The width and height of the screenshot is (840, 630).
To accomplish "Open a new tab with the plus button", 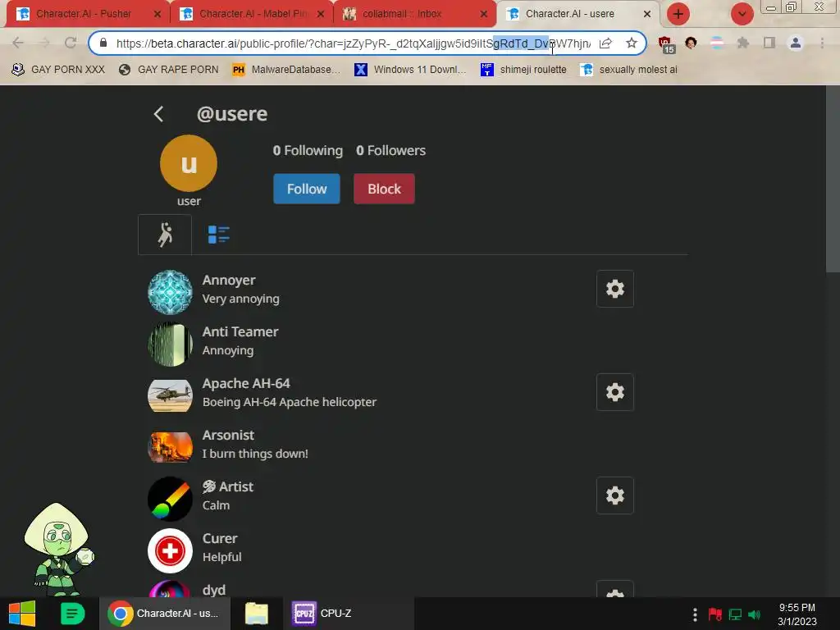I will 678,14.
